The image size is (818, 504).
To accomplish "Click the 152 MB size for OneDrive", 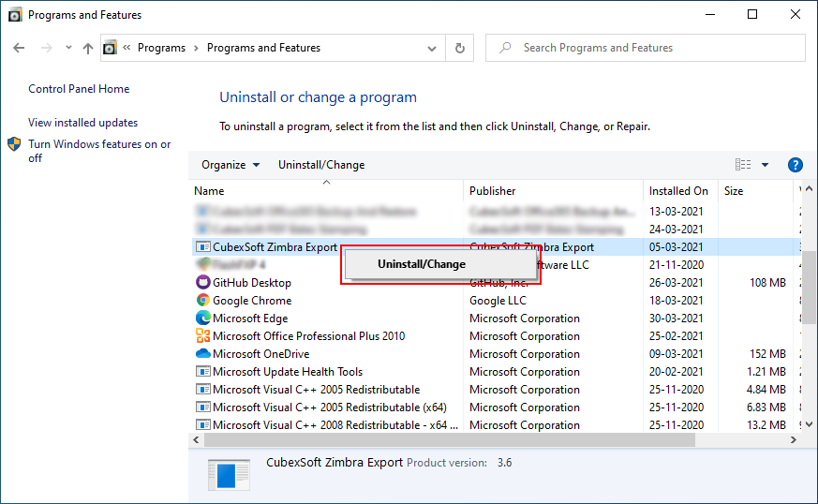I will 767,354.
